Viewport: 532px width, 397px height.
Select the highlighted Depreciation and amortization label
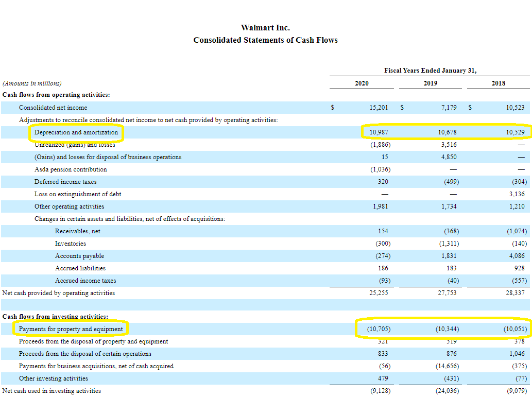[76, 132]
